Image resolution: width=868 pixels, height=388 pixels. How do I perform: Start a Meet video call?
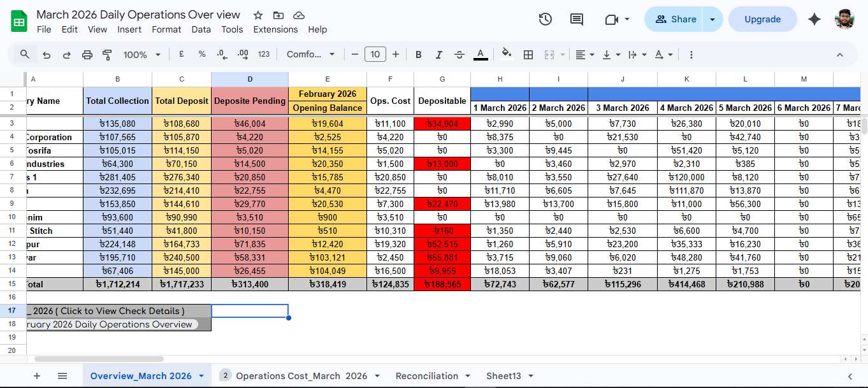click(x=612, y=19)
